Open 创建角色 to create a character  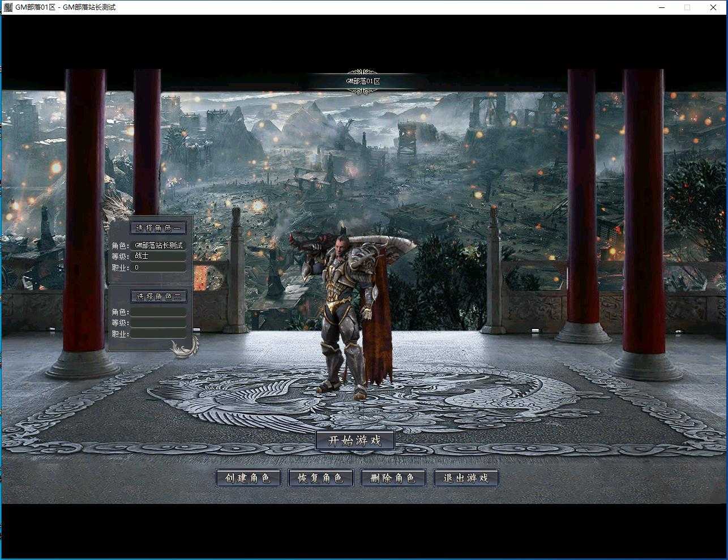pos(248,478)
